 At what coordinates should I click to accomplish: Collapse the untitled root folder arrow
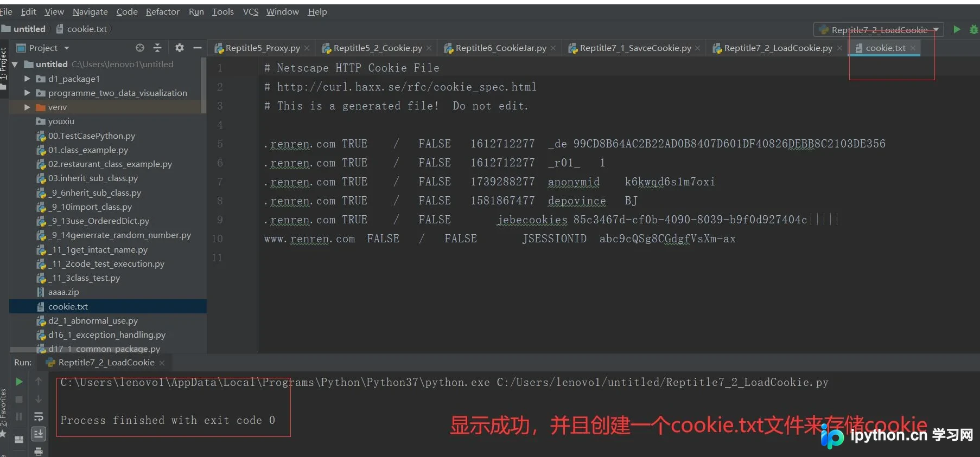click(x=15, y=65)
